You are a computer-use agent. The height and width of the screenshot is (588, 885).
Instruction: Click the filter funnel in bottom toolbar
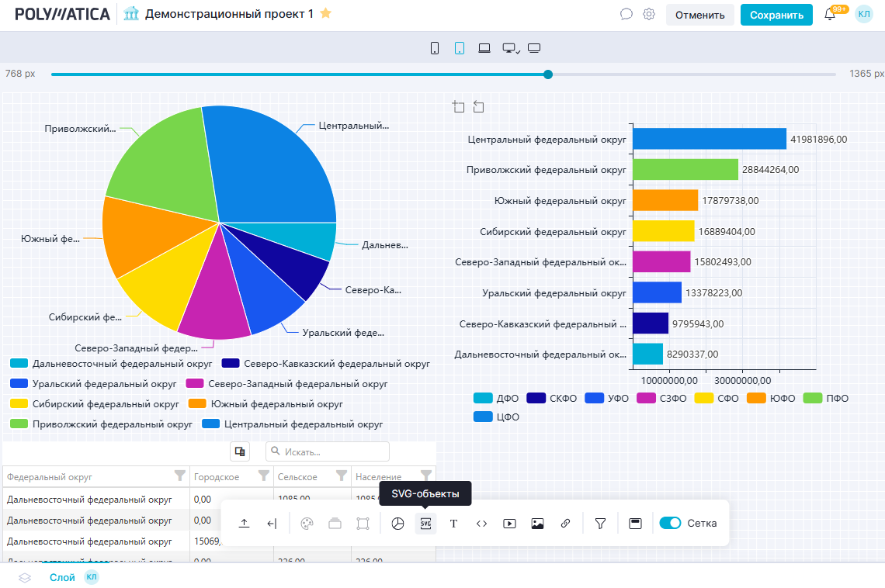tap(600, 524)
